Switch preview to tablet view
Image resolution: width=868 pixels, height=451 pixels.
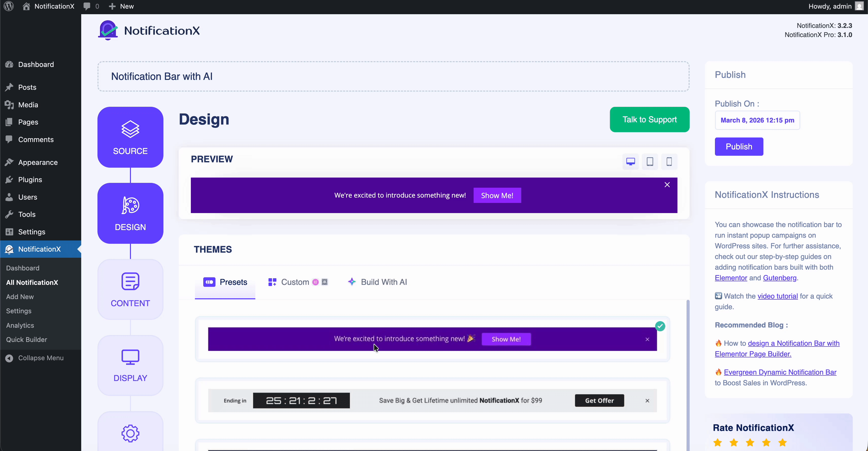coord(650,161)
